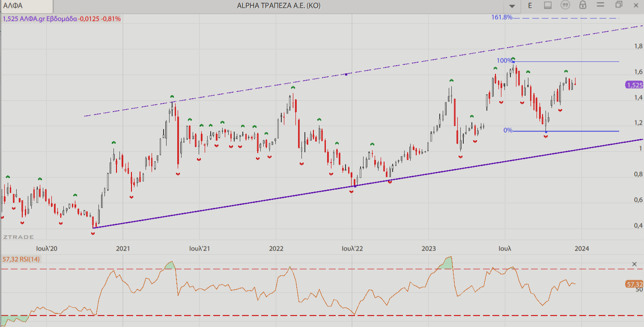The width and height of the screenshot is (644, 327).
Task: Click the purple 1,525 current price tag
Action: 634,85
